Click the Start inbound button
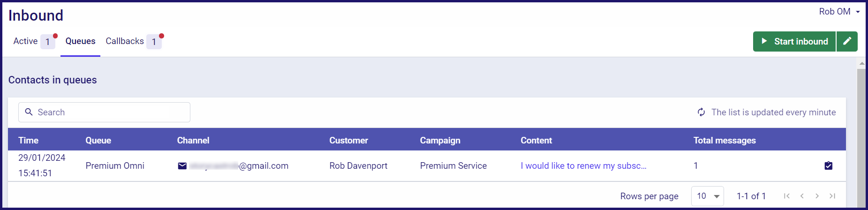The height and width of the screenshot is (210, 868). pyautogui.click(x=794, y=41)
